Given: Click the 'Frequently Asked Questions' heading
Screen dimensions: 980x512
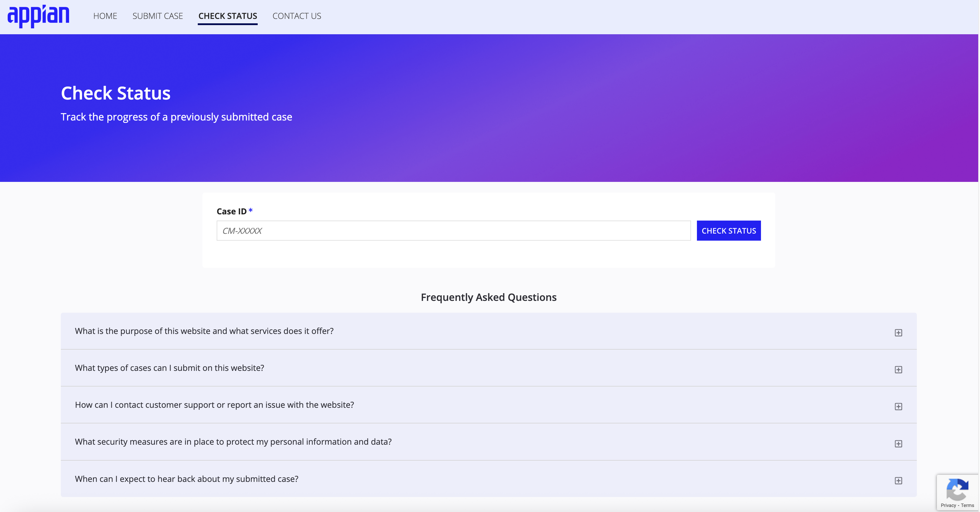Looking at the screenshot, I should pyautogui.click(x=489, y=297).
